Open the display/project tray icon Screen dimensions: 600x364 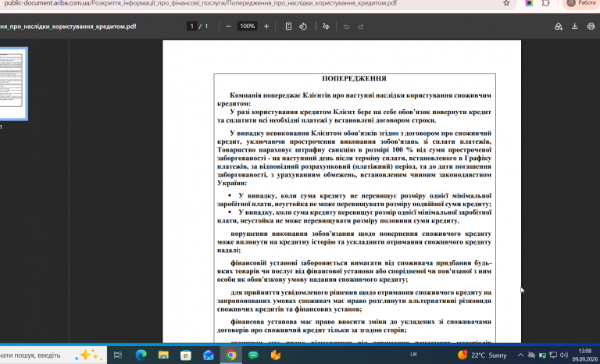[553, 355]
